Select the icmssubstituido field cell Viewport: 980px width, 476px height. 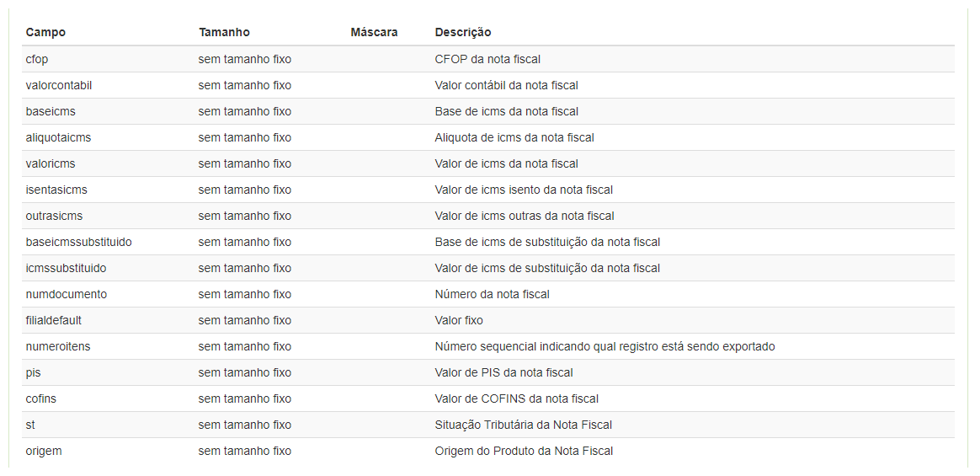pyautogui.click(x=66, y=268)
